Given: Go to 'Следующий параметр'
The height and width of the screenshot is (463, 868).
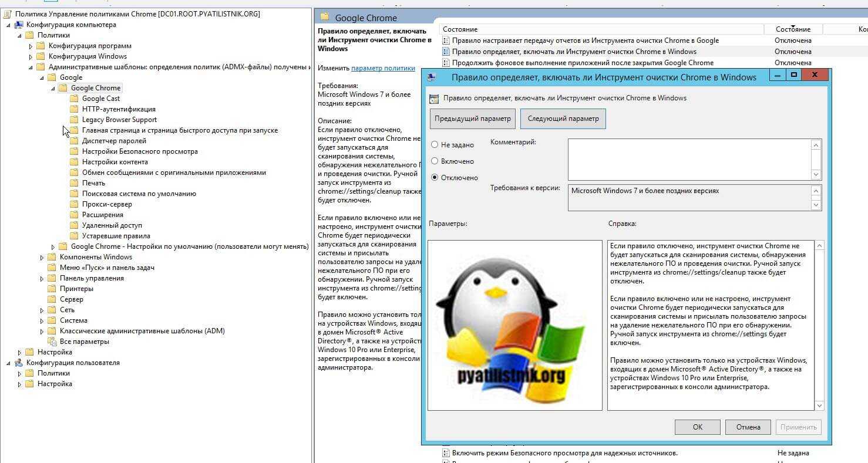Looking at the screenshot, I should pyautogui.click(x=563, y=119).
